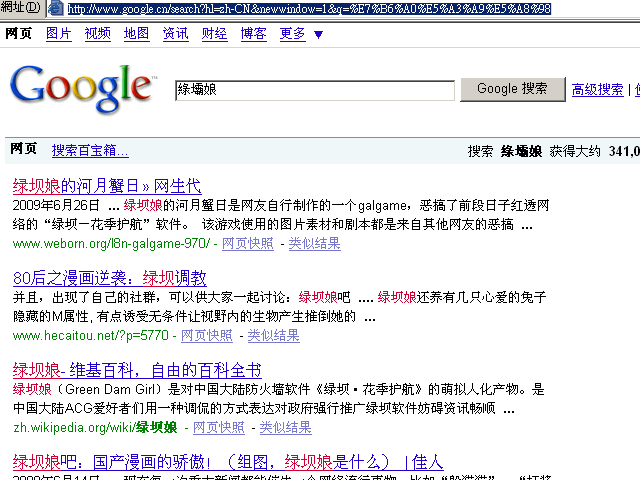This screenshot has height=480, width=640.
Task: Open 网页快照 for zh.wikipedia.org result
Action: (x=218, y=428)
